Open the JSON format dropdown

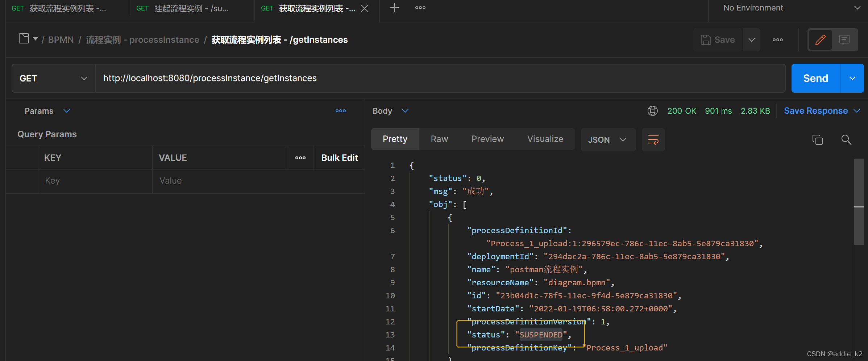coord(608,140)
